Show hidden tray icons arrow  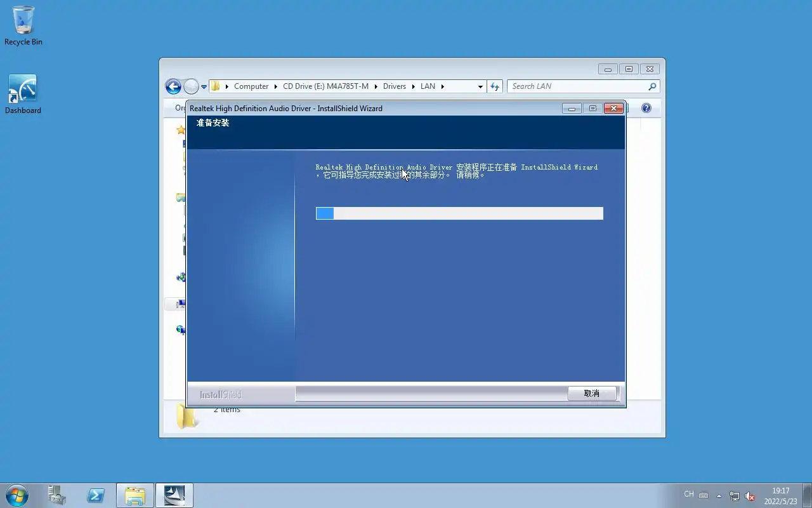pyautogui.click(x=719, y=496)
